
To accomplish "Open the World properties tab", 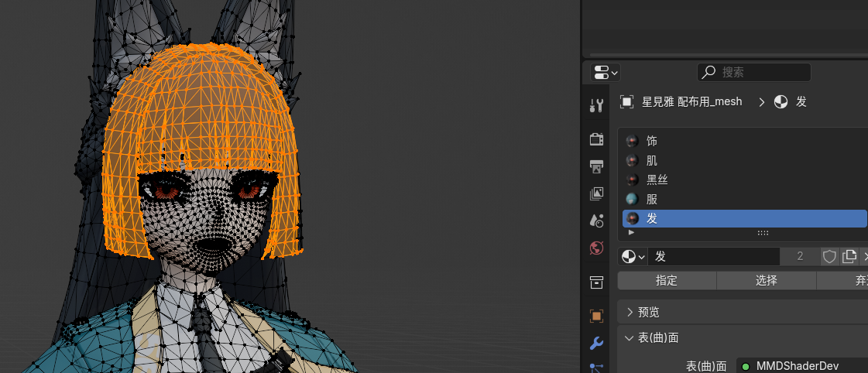I will click(596, 248).
